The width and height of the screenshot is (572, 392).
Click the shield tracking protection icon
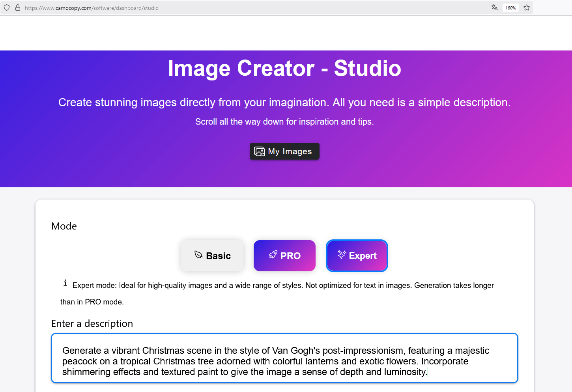[x=7, y=7]
